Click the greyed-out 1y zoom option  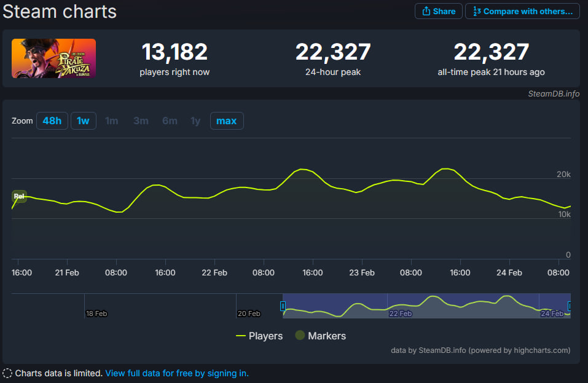click(195, 121)
